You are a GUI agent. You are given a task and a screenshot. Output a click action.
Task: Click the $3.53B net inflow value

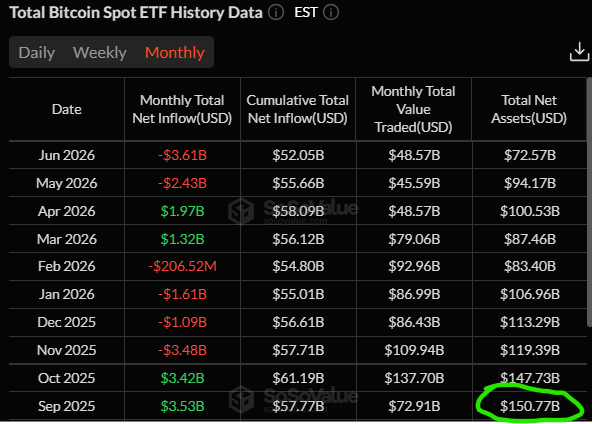point(182,406)
